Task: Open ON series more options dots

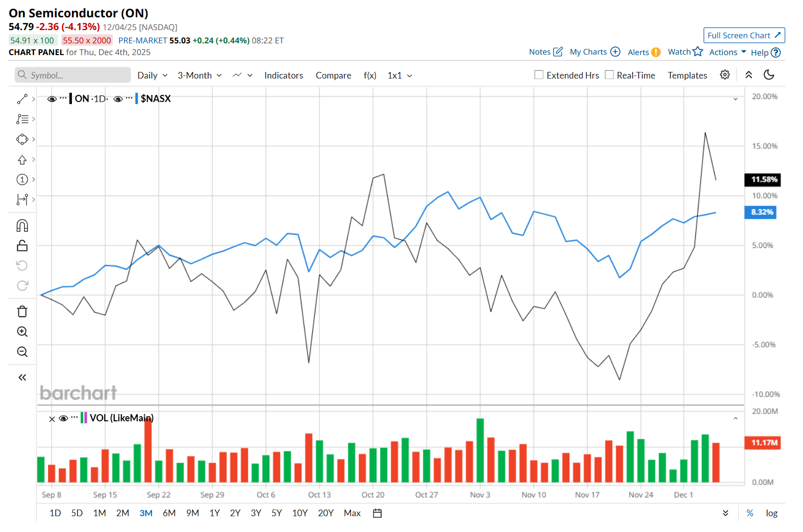Action: tap(63, 98)
